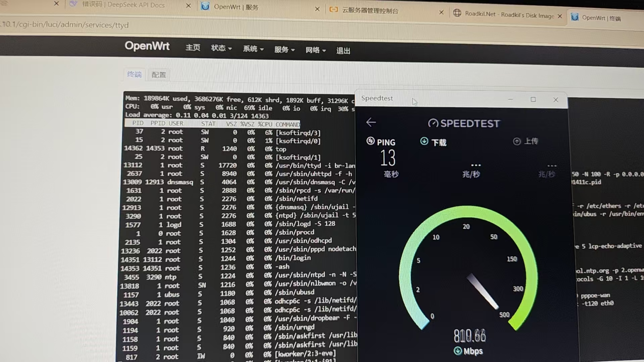
Task: Click the 上传 label in Speedtest
Action: (x=531, y=141)
